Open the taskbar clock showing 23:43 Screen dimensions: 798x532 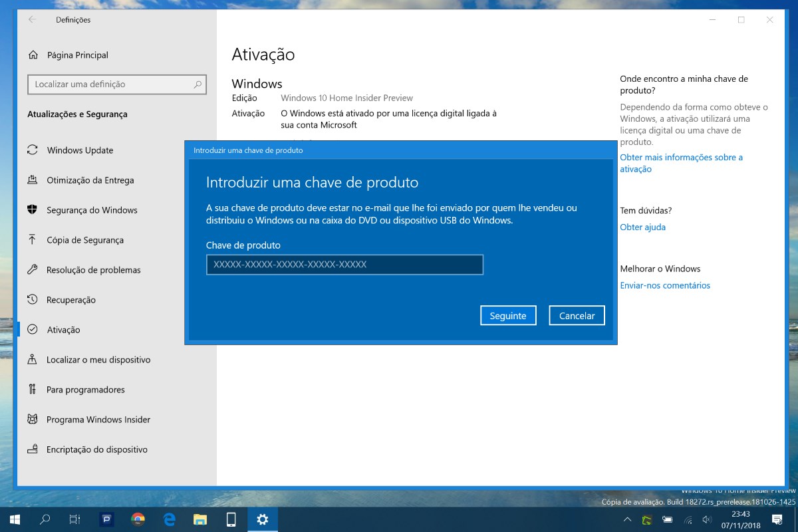pyautogui.click(x=741, y=519)
